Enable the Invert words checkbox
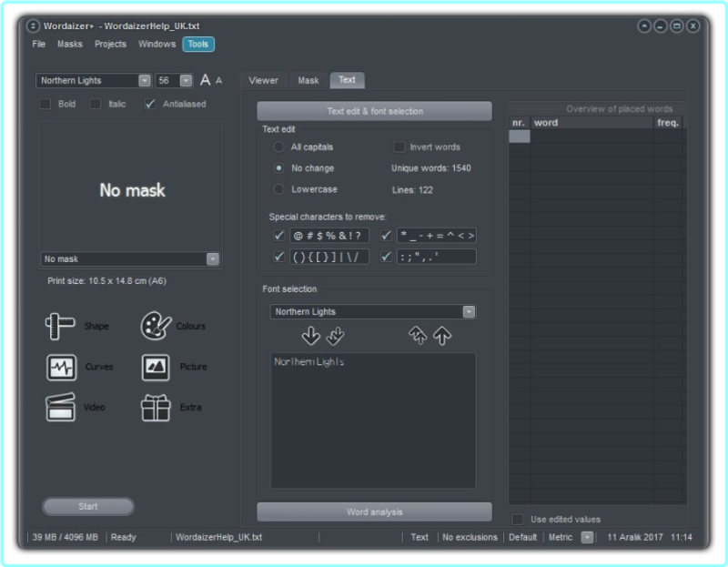Screen dimensions: 728x567 399,147
